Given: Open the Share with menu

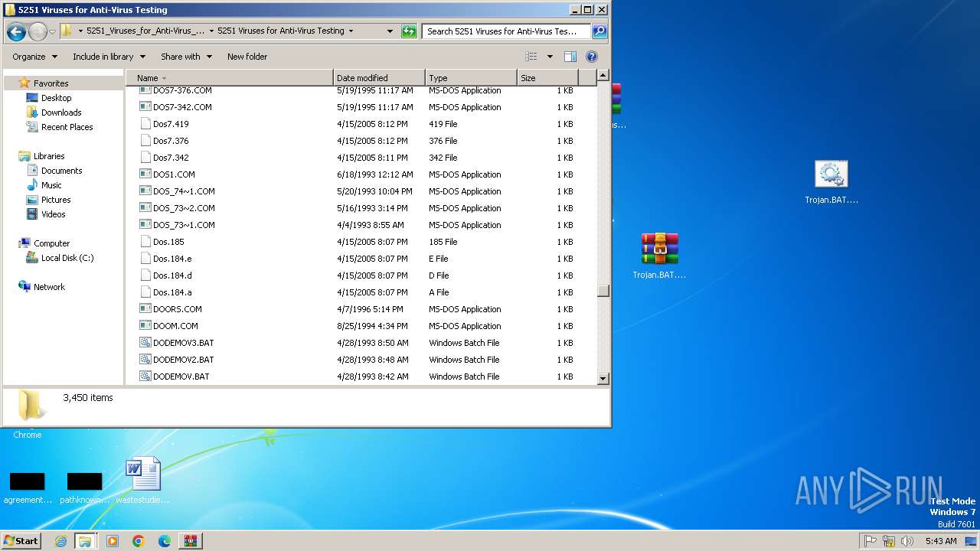Looking at the screenshot, I should point(185,57).
